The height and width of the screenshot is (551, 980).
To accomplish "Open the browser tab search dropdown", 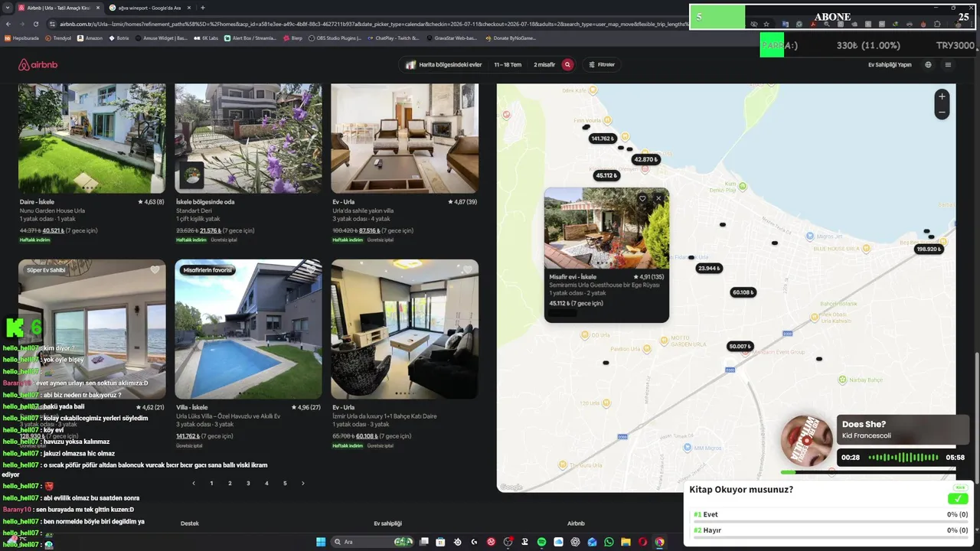I will pos(8,8).
